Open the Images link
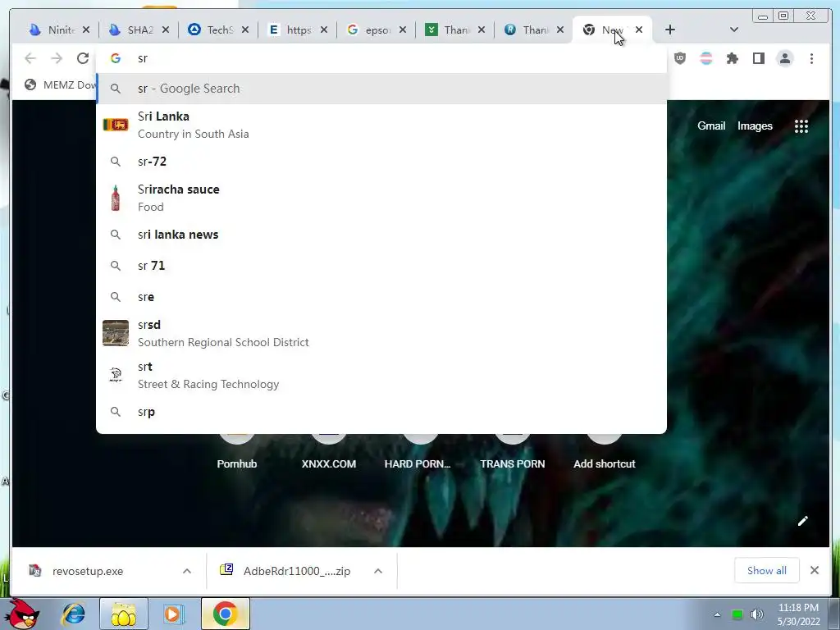 coord(755,126)
